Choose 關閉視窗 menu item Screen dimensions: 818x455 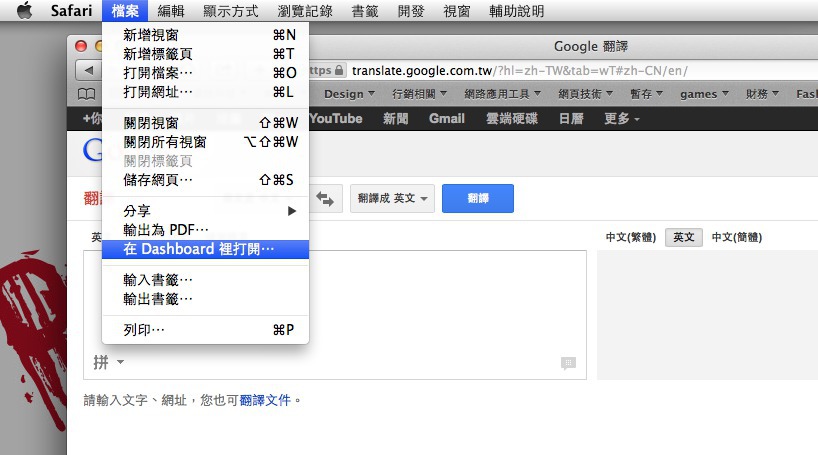pos(206,123)
